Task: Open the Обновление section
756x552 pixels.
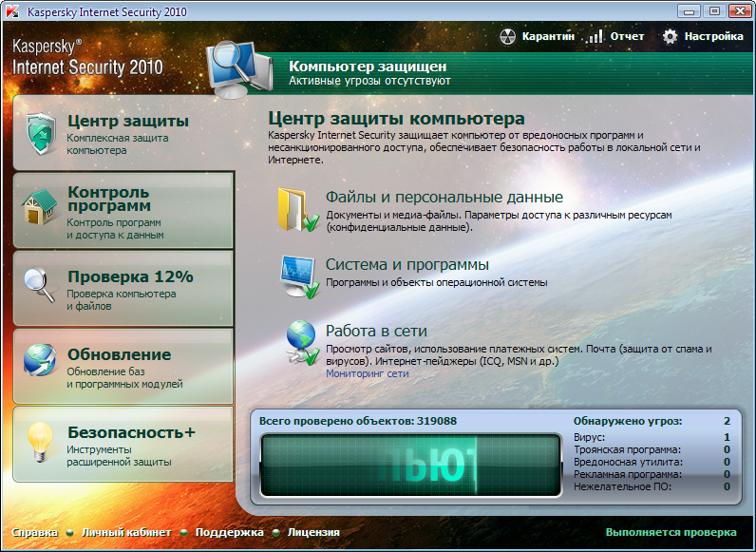Action: [x=123, y=367]
